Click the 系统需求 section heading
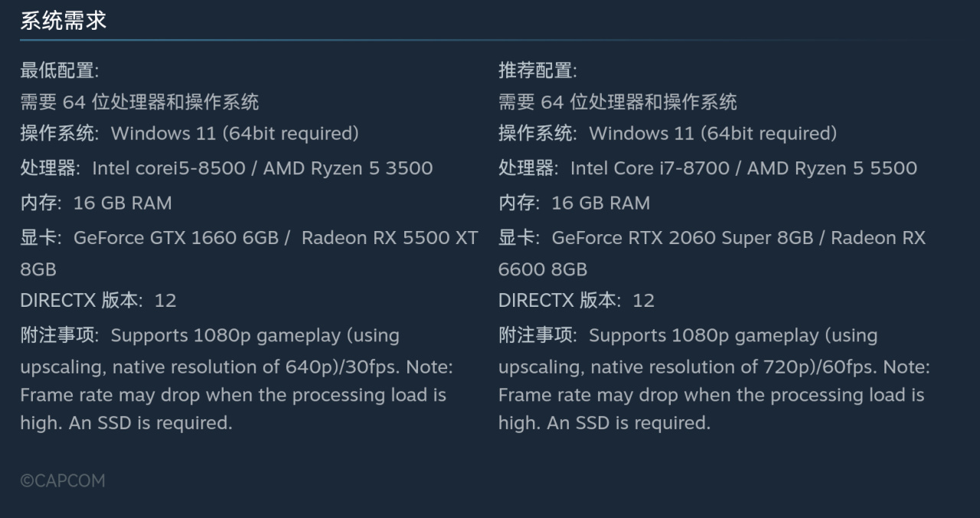This screenshot has width=980, height=518. 63,21
